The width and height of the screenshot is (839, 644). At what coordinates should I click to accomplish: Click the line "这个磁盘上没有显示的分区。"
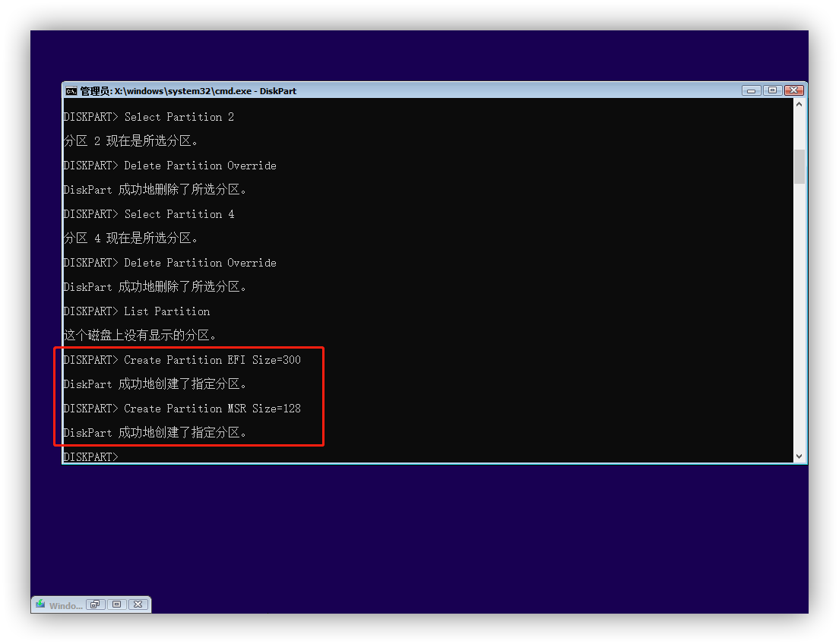pos(140,336)
